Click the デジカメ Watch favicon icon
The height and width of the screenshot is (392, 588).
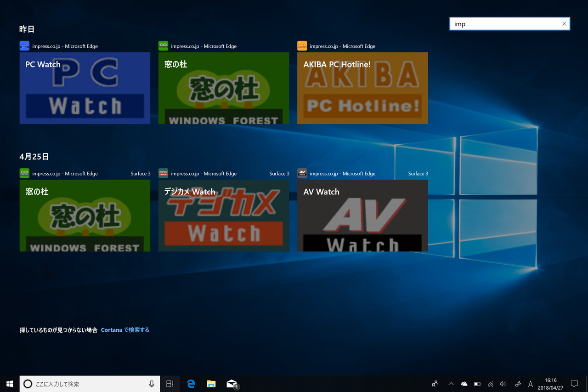pos(163,173)
